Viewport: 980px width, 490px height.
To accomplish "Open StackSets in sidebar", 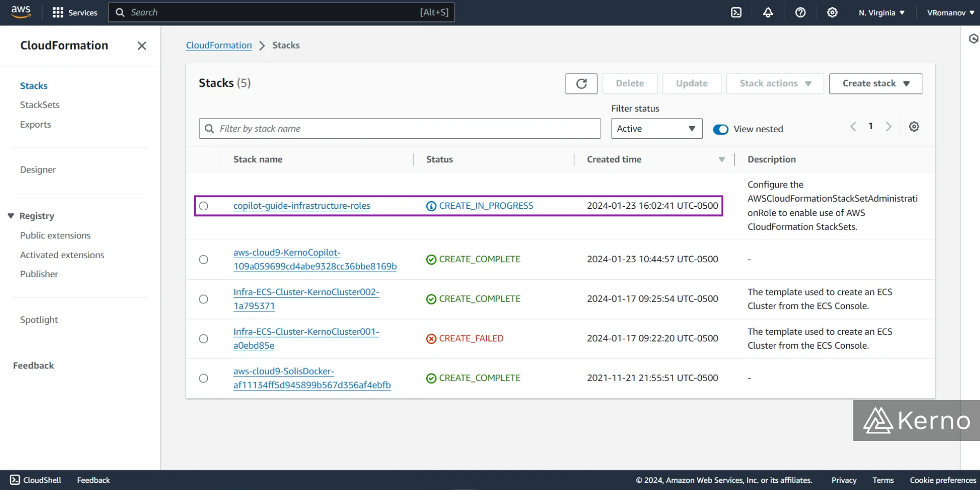I will [x=40, y=105].
